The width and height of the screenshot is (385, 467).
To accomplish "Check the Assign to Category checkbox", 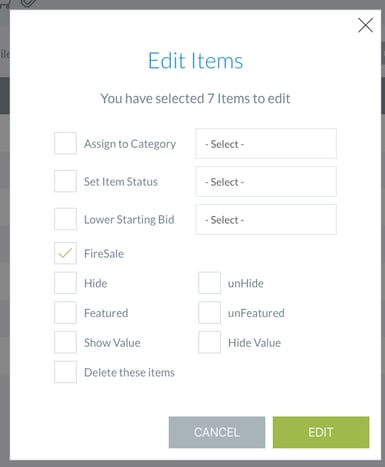I will [65, 143].
